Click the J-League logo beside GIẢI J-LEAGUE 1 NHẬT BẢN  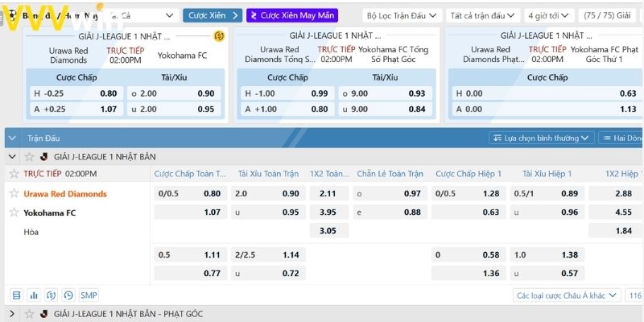coord(43,156)
